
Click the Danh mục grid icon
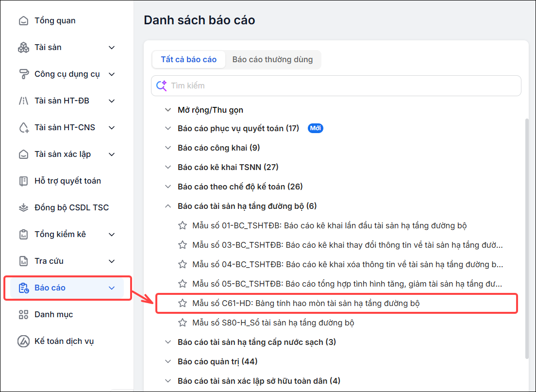(23, 314)
